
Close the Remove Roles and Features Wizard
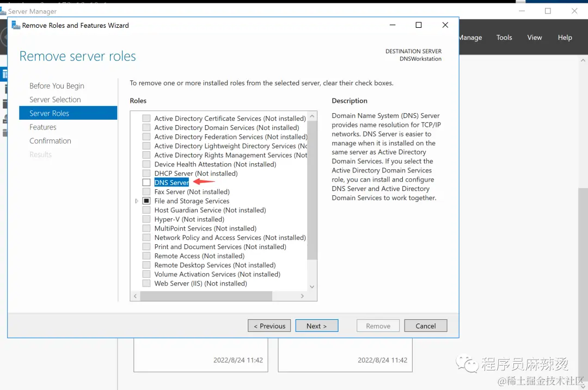pos(445,25)
